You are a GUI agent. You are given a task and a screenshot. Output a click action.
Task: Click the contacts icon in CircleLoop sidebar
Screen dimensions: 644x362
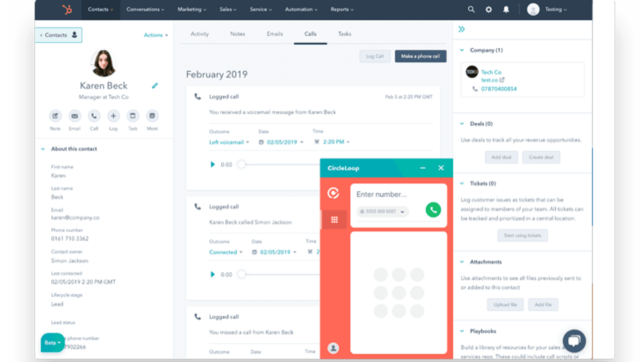333,348
